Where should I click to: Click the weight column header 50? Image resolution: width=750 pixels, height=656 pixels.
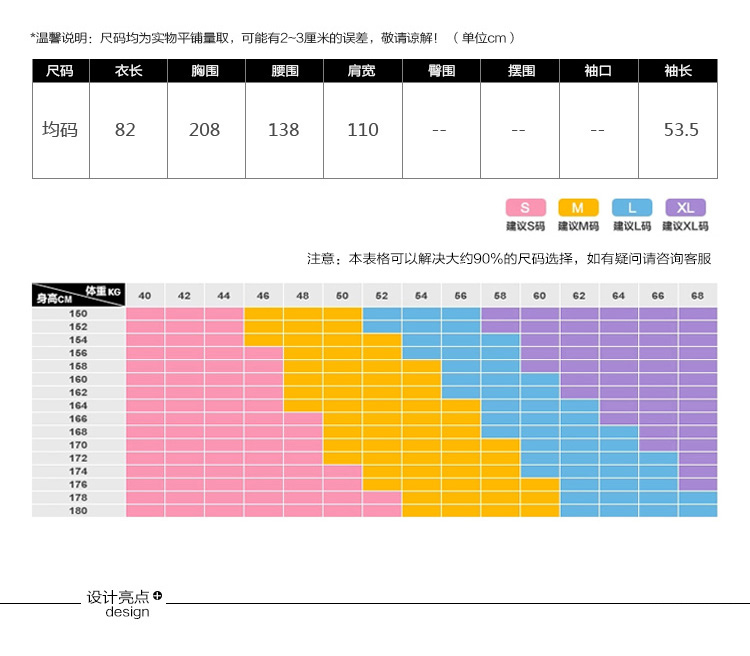point(342,296)
